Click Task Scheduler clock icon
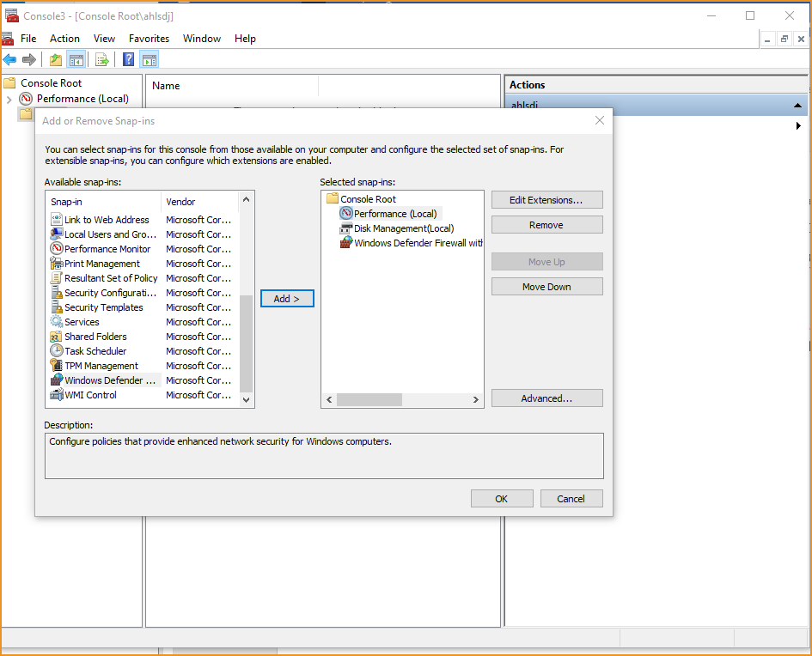The image size is (812, 656). click(57, 351)
